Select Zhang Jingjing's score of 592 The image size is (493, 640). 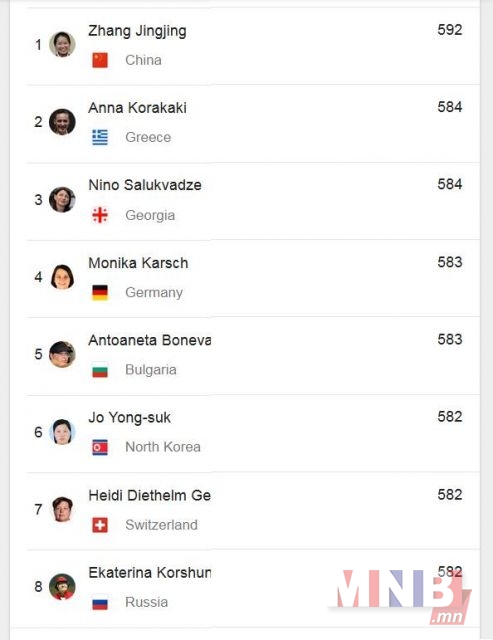450,30
